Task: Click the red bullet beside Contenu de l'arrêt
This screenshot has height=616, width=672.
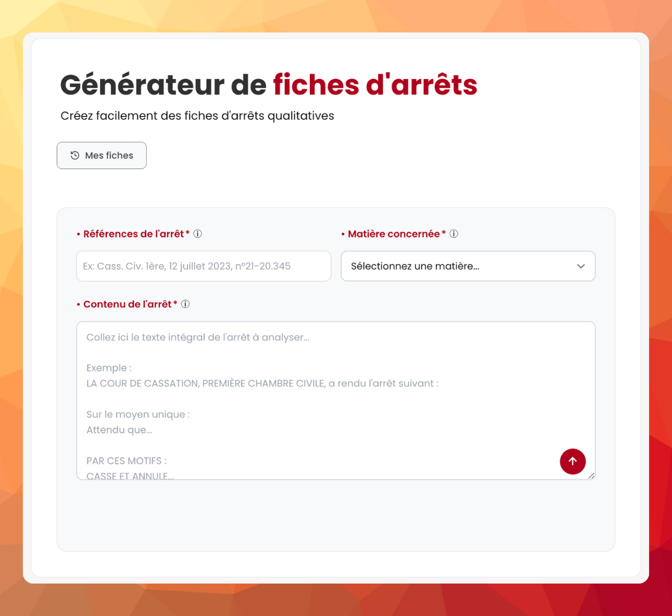Action: 78,304
